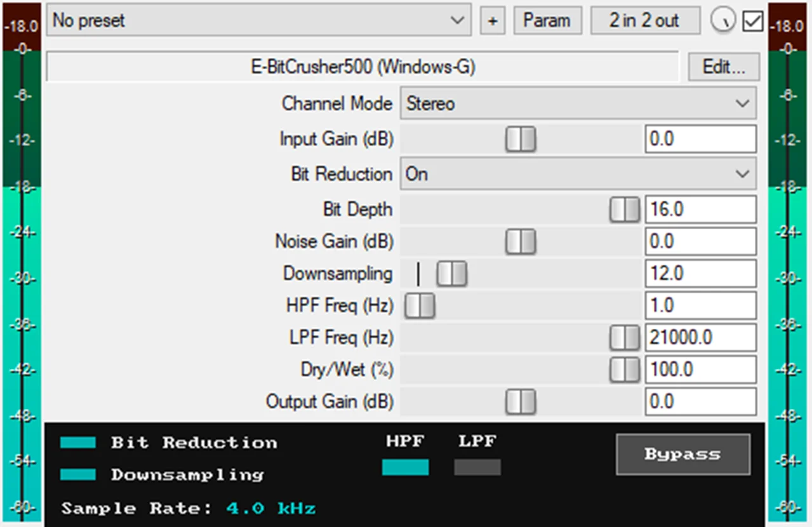The image size is (812, 527).
Task: Toggle the HPF filter indicator
Action: pos(405,467)
